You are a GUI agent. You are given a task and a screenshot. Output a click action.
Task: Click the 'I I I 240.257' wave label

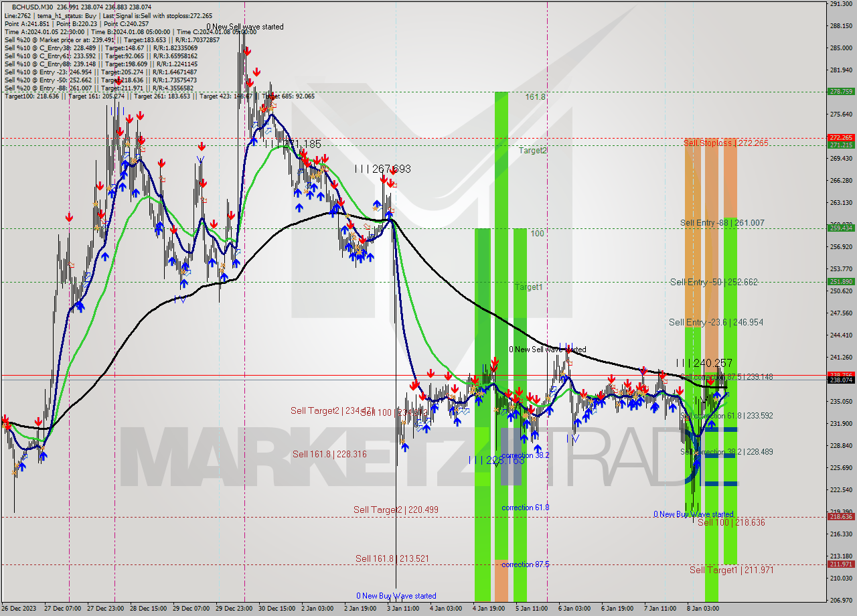pyautogui.click(x=704, y=363)
